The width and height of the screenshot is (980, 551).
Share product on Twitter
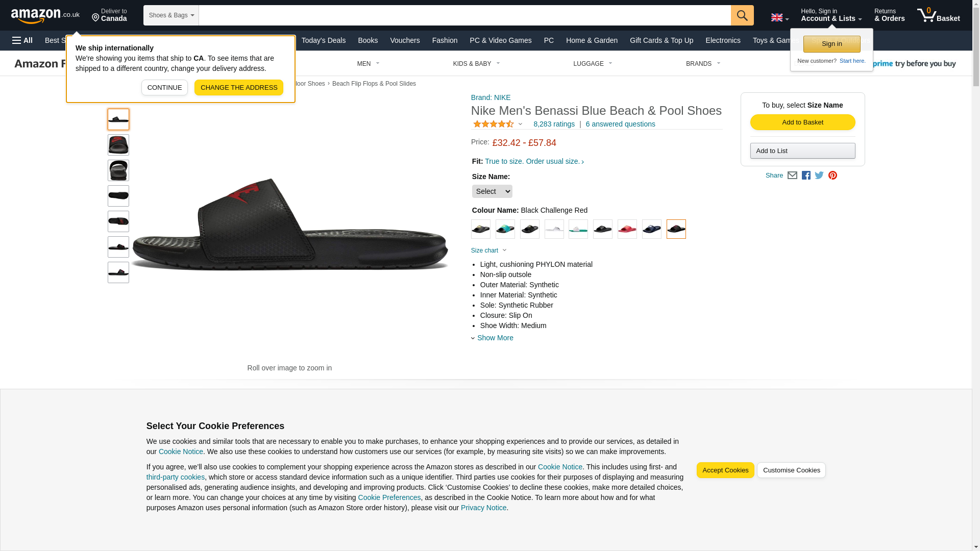(x=819, y=176)
